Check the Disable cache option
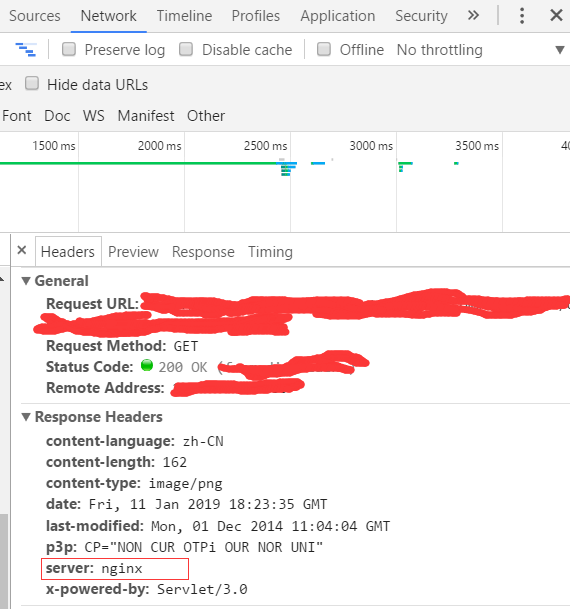The width and height of the screenshot is (570, 609). [x=186, y=49]
